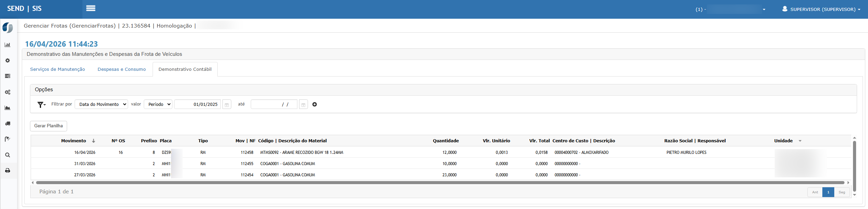This screenshot has height=209, width=868.
Task: Click the horizontal scrollbar under the table
Action: tap(439, 183)
